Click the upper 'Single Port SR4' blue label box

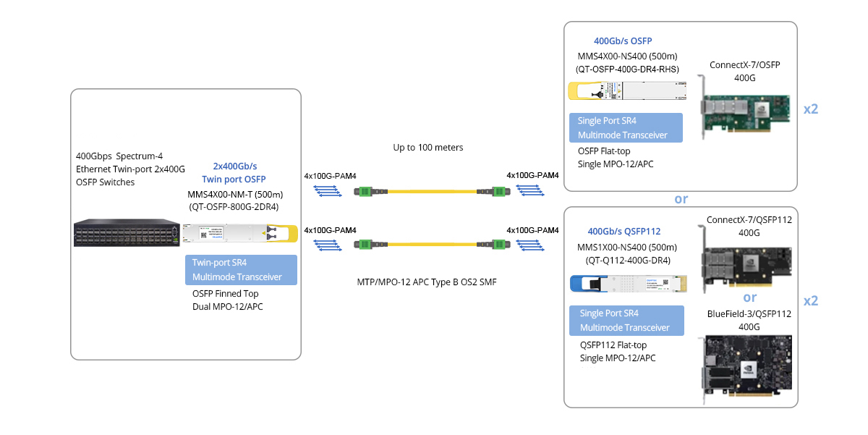(x=626, y=128)
